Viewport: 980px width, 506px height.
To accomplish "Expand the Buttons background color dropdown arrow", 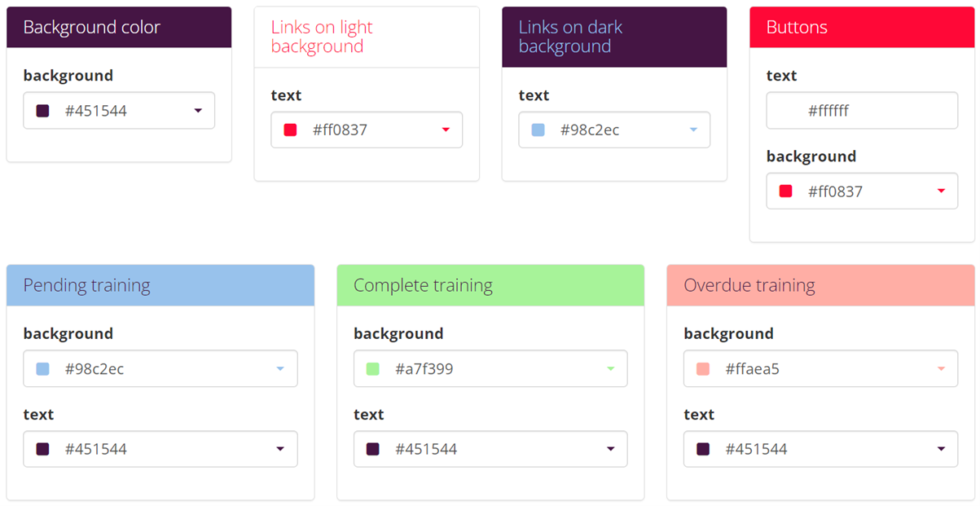I will (941, 191).
